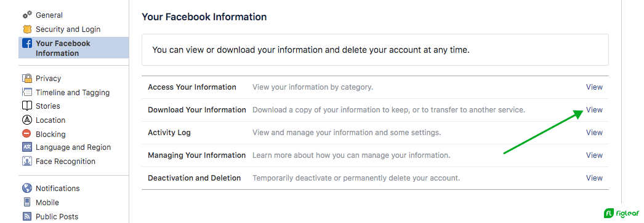Screen dimensions: 644x223
Task: Click the Public Posts feed icon
Action: [27, 216]
